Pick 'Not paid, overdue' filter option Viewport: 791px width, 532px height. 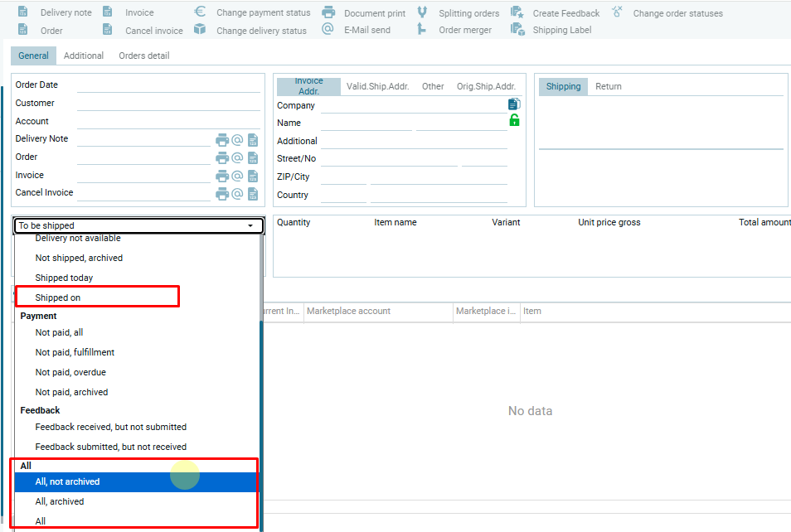[70, 372]
